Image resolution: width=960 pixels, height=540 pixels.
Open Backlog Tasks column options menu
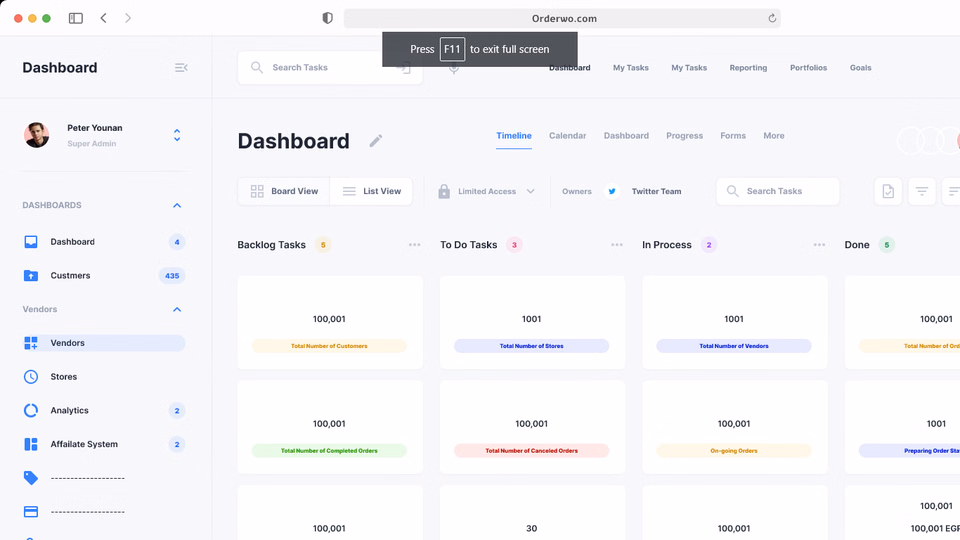[414, 245]
